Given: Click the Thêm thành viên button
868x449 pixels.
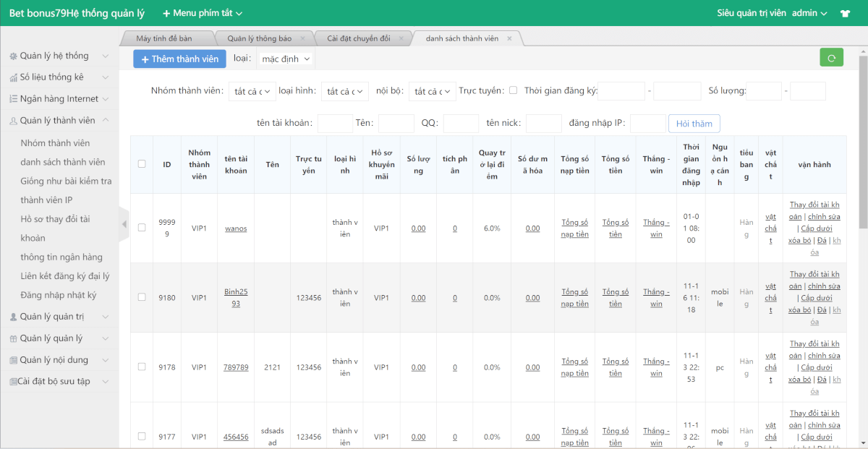Looking at the screenshot, I should tap(179, 59).
